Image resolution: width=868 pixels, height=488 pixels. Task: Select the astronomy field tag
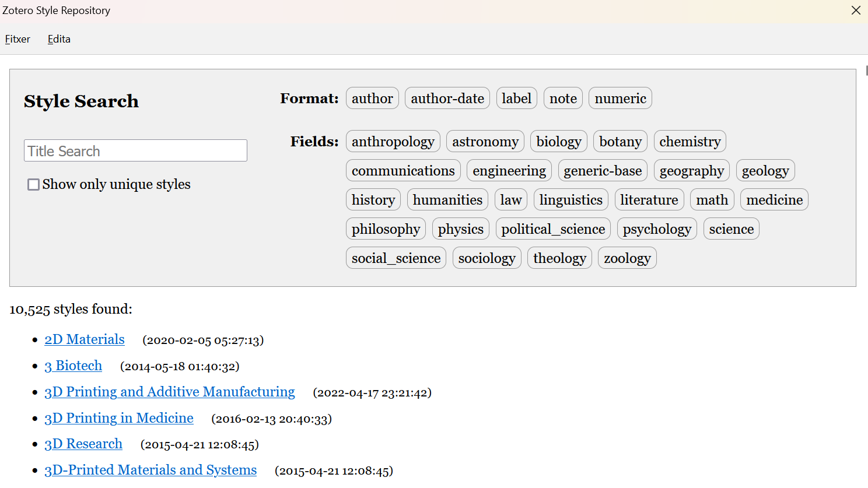tap(485, 142)
